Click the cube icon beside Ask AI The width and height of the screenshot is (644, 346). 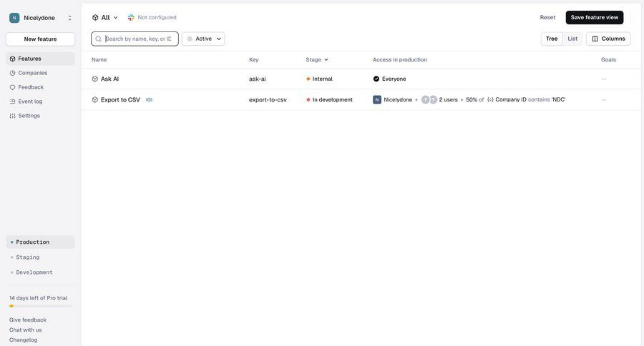[x=95, y=79]
